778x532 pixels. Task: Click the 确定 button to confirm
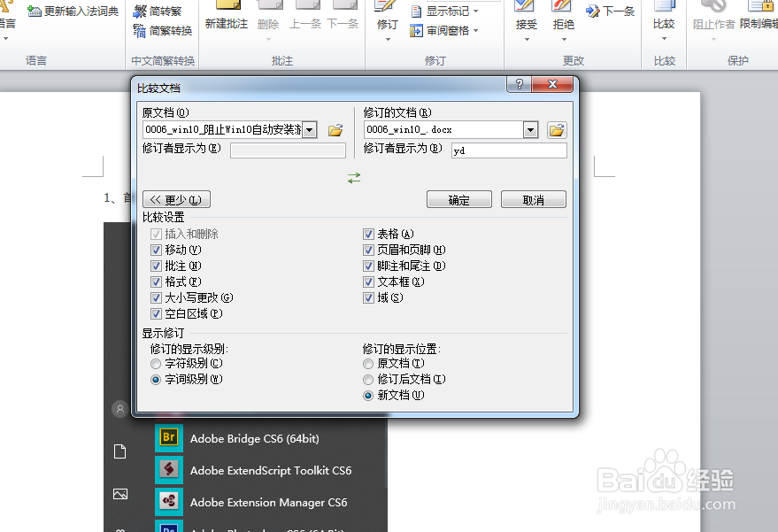pyautogui.click(x=458, y=199)
